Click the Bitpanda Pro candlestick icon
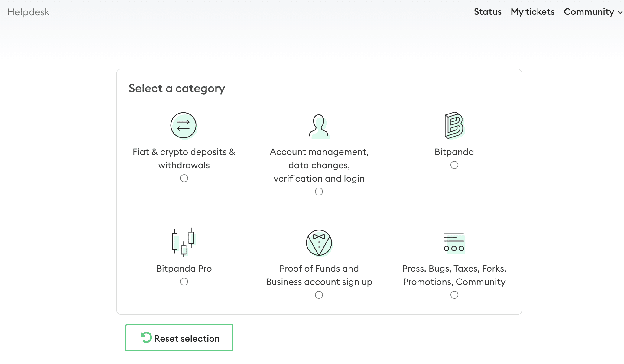 tap(184, 243)
